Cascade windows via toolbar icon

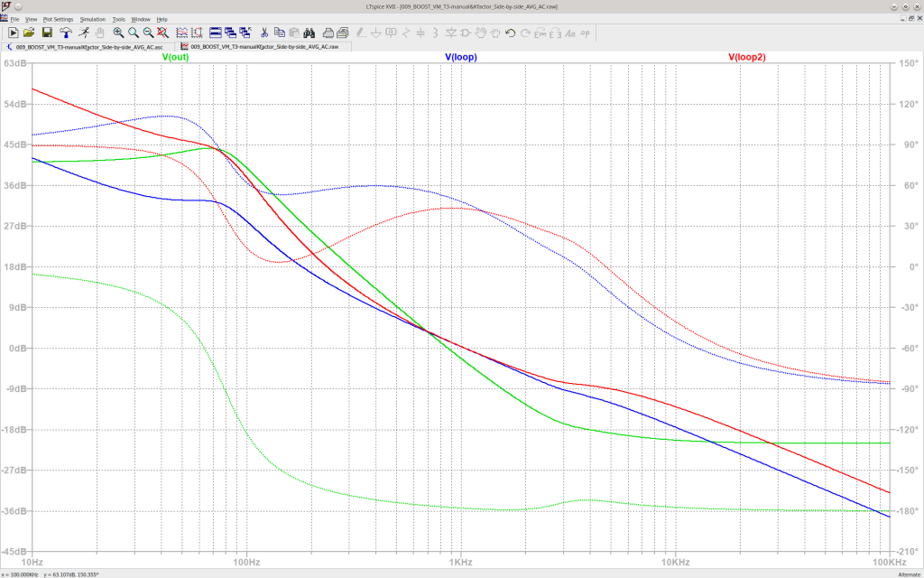point(230,33)
